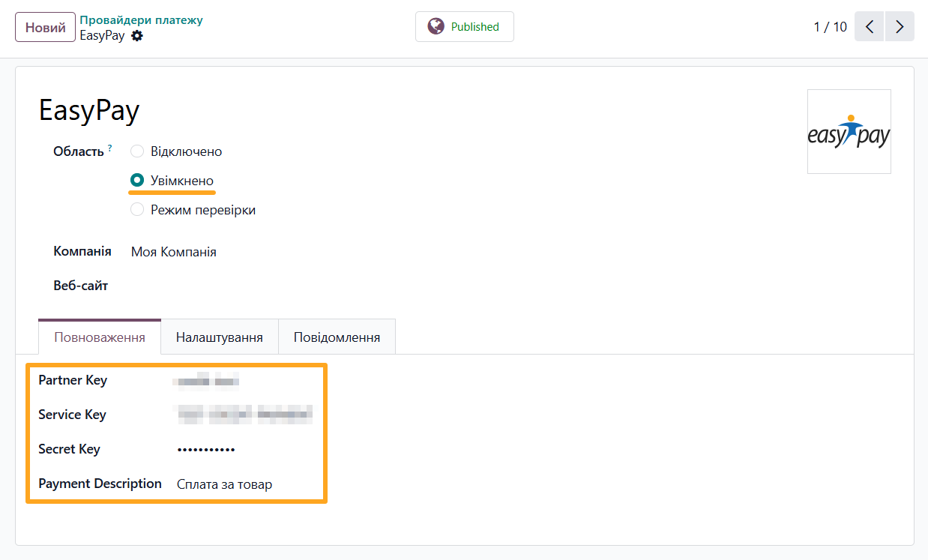Select the Увімкнено radio option
The height and width of the screenshot is (560, 928).
pos(136,181)
